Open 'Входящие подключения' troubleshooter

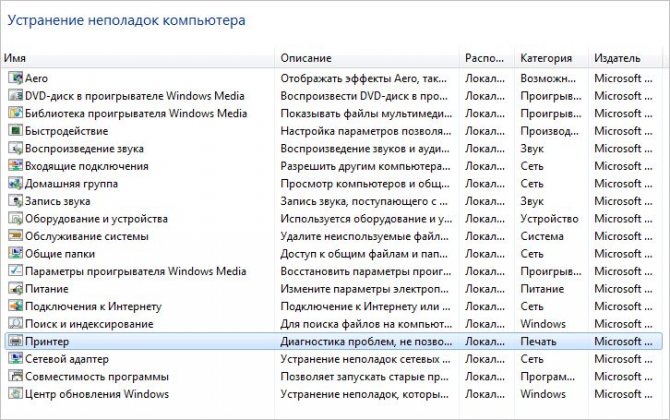click(87, 166)
